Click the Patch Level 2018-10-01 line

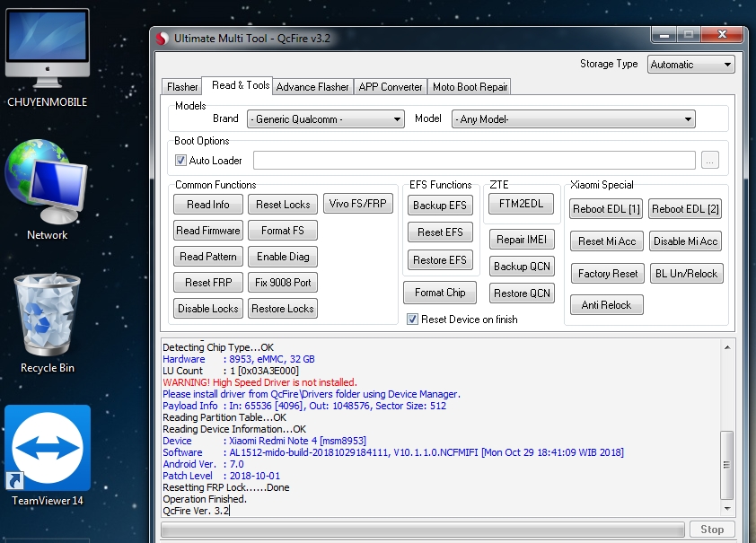tap(221, 476)
